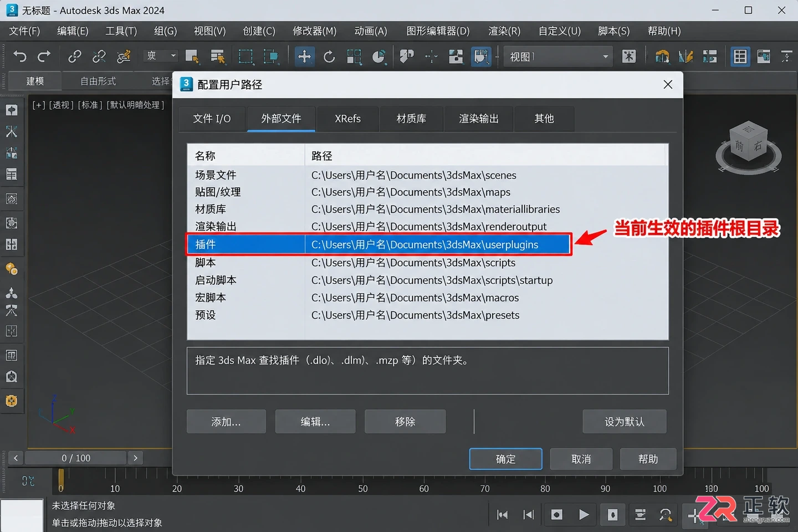Open the Select by Name list icon
The image size is (798, 532).
point(218,56)
